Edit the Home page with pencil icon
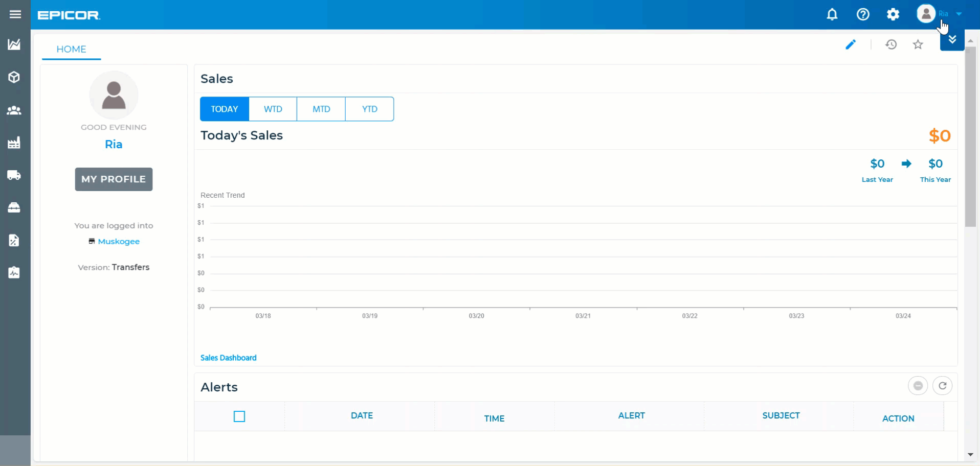Screen dimensions: 980x466 850,44
